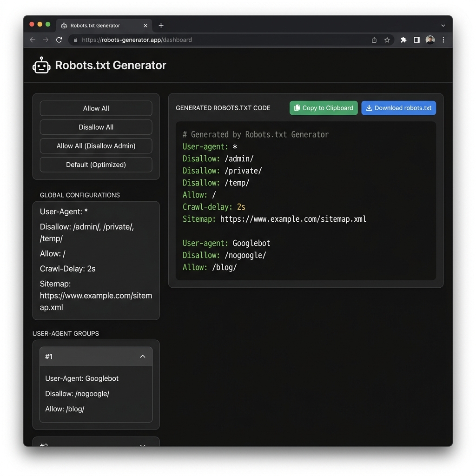
Task: Click Disallow: /nogoogle/ in group #1
Action: [x=77, y=394]
